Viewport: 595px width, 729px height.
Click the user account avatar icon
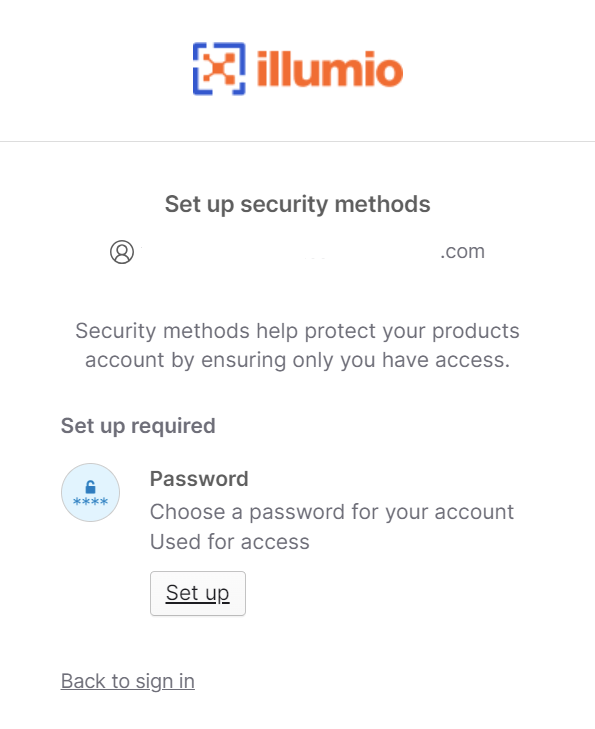coord(122,252)
